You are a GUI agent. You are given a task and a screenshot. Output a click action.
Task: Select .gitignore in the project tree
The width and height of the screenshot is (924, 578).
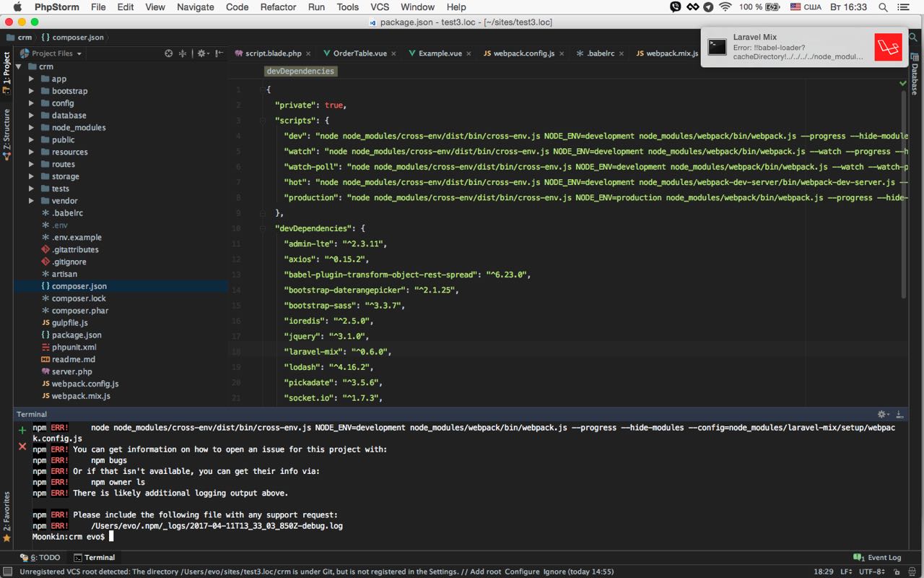pyautogui.click(x=69, y=262)
